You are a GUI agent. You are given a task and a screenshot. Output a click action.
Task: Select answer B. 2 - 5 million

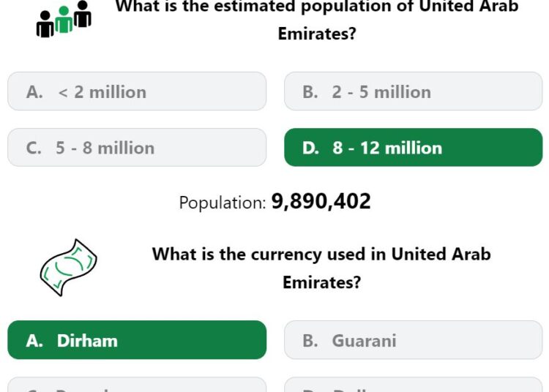pos(414,91)
